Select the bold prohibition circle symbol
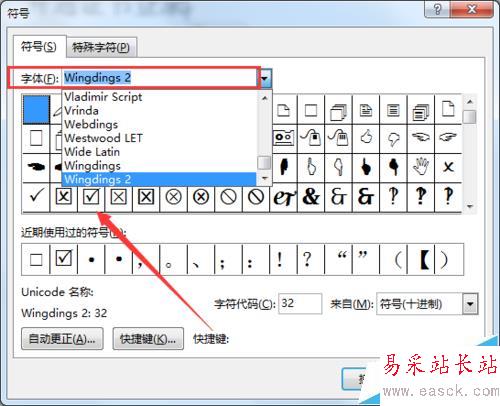The width and height of the screenshot is (500, 406). [256, 197]
